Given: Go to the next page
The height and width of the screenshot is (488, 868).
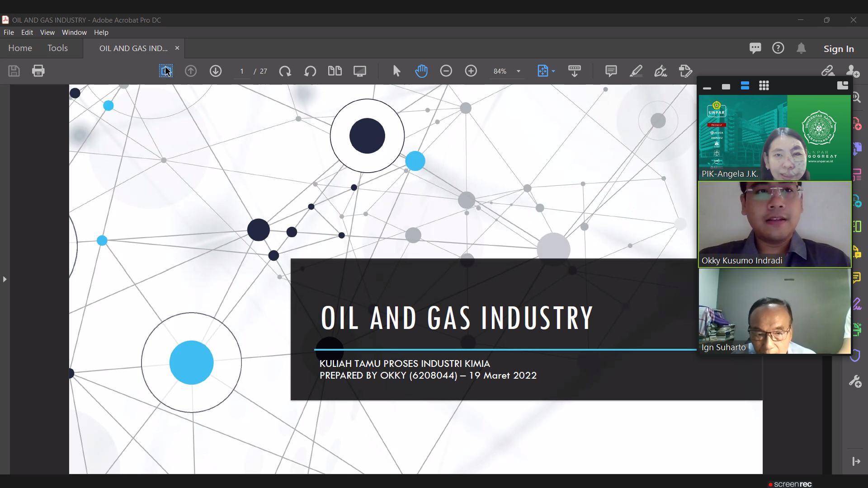Looking at the screenshot, I should coord(216,71).
